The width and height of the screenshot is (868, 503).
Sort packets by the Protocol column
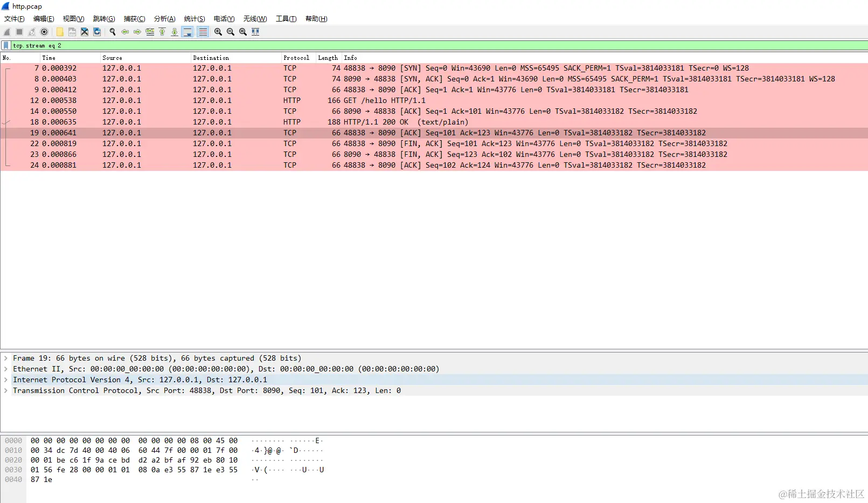(298, 58)
